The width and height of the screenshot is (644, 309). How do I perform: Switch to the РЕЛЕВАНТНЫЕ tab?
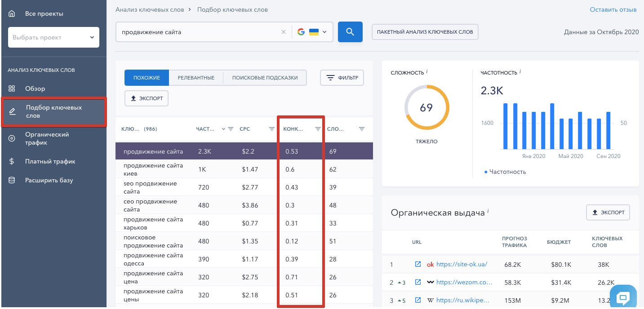click(x=196, y=78)
